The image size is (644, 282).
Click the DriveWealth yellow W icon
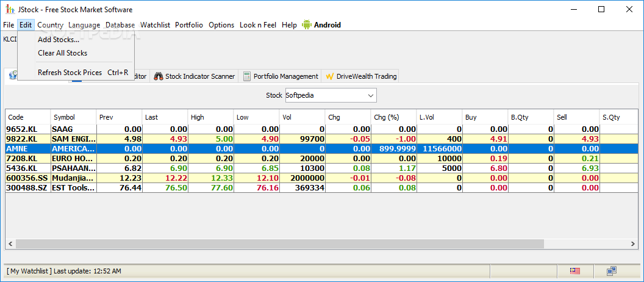[x=329, y=76]
